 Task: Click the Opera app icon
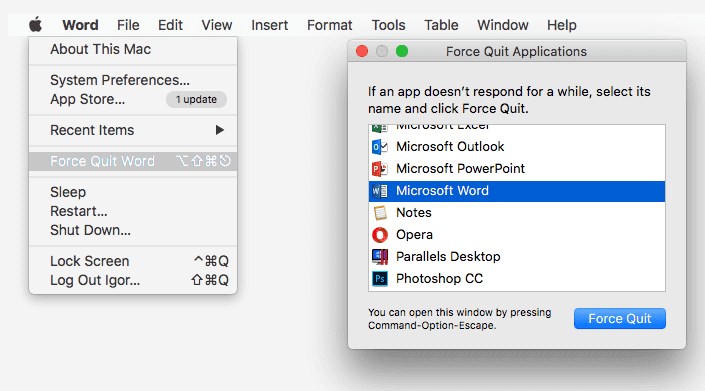379,235
